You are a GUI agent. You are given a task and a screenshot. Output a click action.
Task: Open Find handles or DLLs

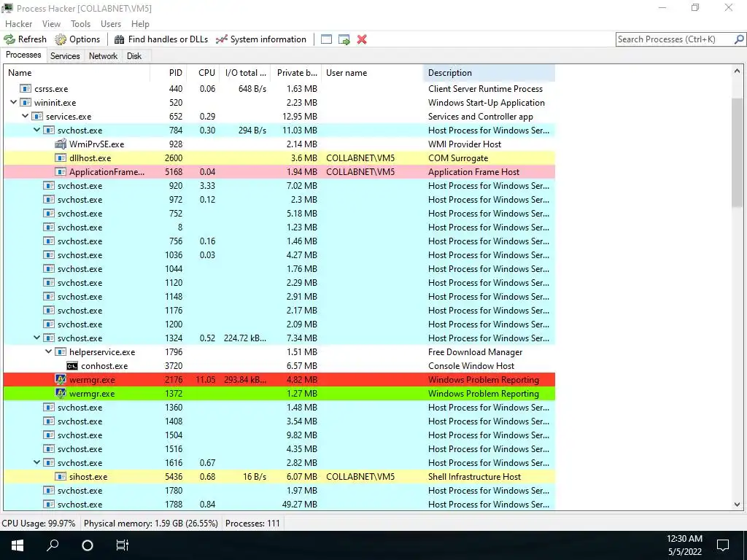click(161, 39)
